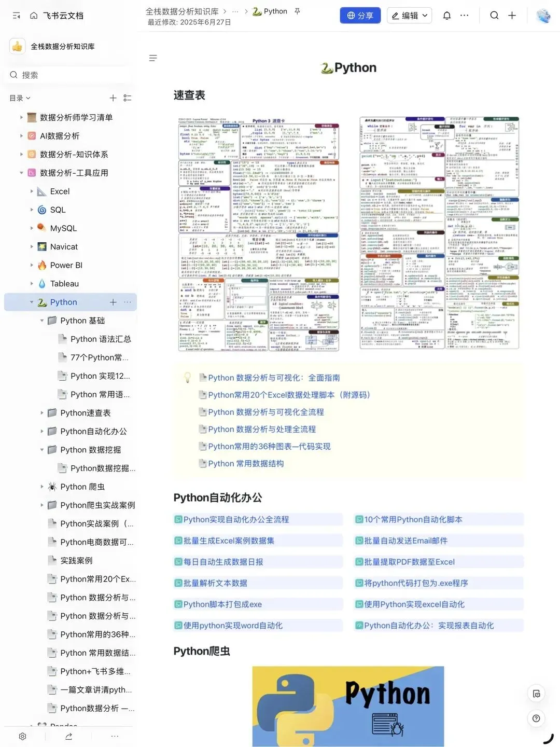Screen dimensions: 560x747
Task: Open the 编辑 edit mode dropdown
Action: click(x=410, y=16)
